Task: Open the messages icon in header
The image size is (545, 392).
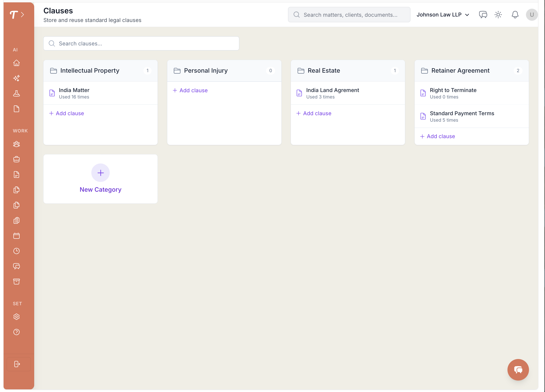Action: (x=483, y=15)
